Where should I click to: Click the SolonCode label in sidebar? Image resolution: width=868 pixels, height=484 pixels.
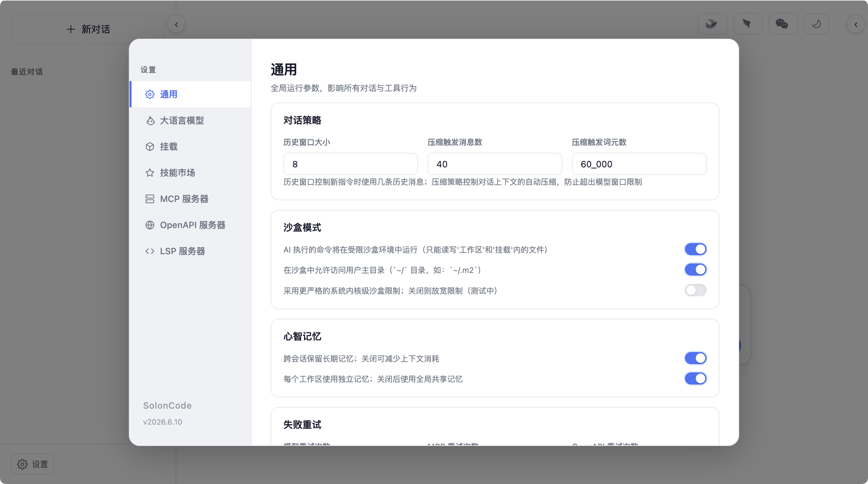pyautogui.click(x=167, y=406)
